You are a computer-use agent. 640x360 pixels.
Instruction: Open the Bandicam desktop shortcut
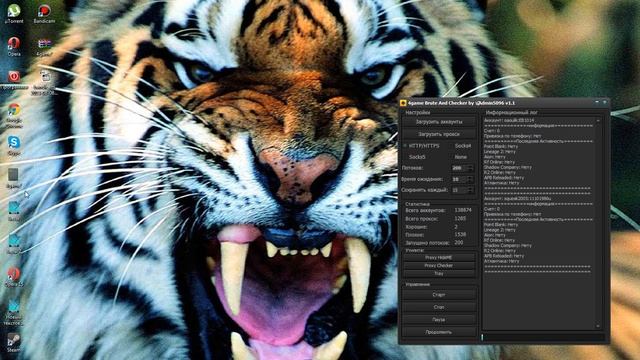[x=44, y=13]
